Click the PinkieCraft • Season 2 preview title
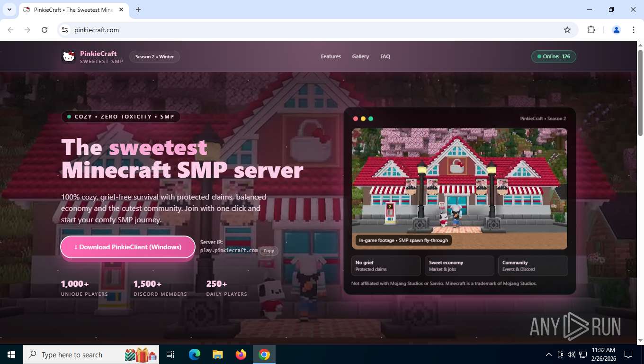Viewport: 644px width, 364px height. [543, 118]
